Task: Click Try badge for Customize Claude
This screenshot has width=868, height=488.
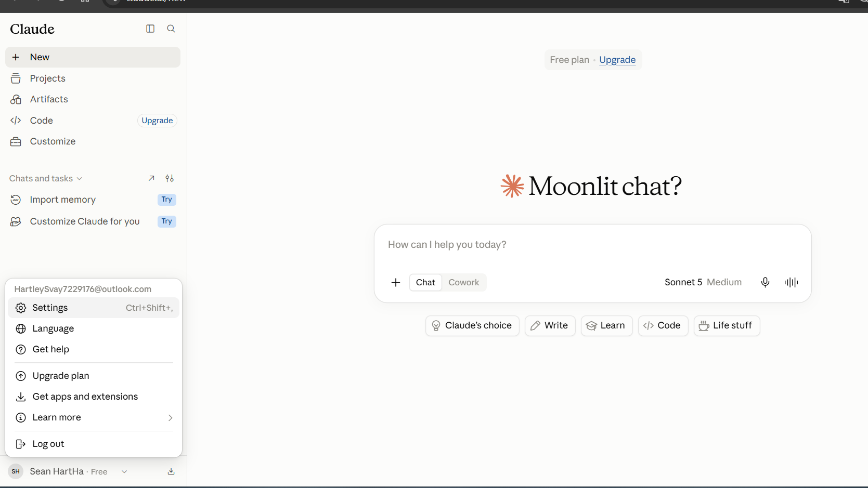Action: point(166,221)
